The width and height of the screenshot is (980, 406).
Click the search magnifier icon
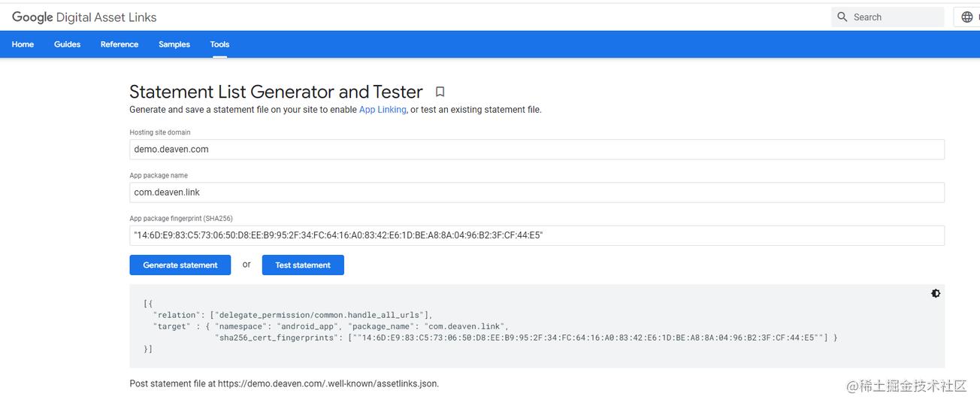842,17
